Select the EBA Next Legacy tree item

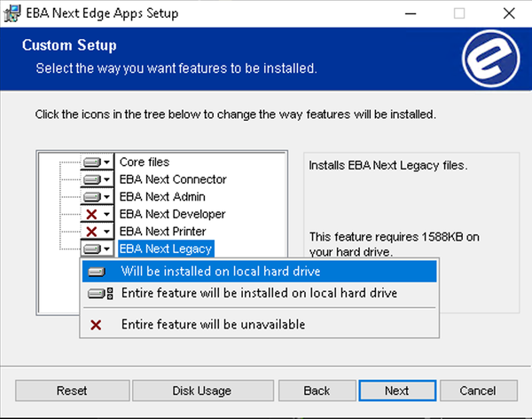coord(166,249)
